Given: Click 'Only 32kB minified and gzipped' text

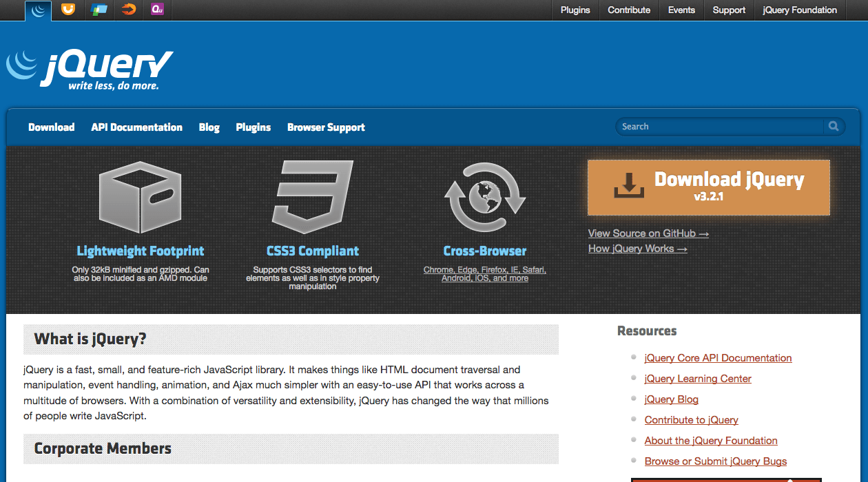Looking at the screenshot, I should coord(141,274).
